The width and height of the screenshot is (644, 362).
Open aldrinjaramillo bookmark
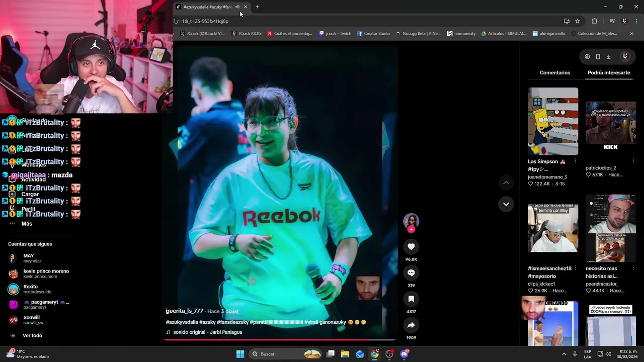click(549, 34)
